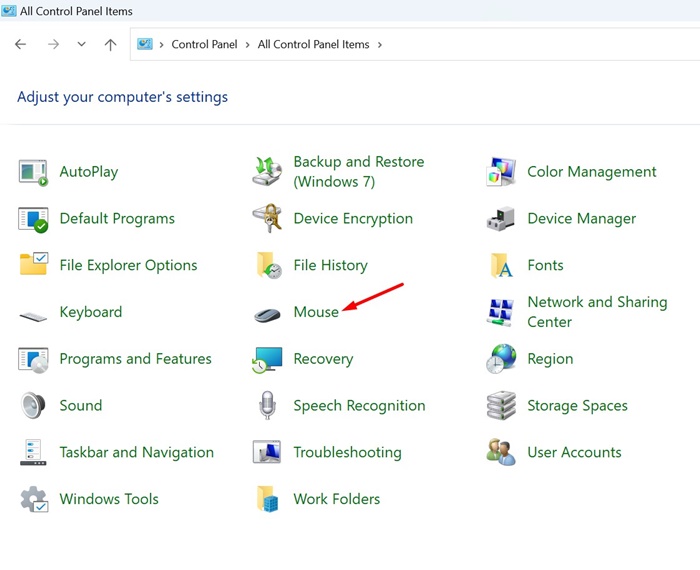This screenshot has height=570, width=700.
Task: Navigate up one level with up arrow
Action: 110,45
